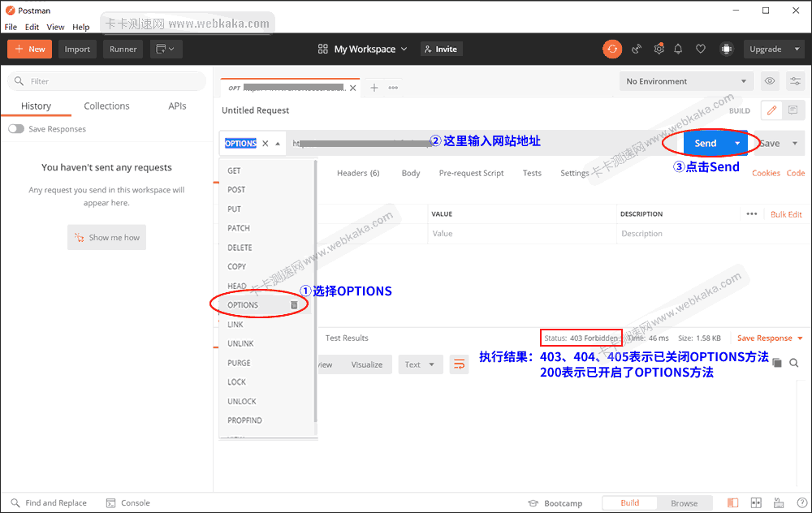Expand the No Environment dropdown
This screenshot has height=513, width=812.
pos(686,81)
